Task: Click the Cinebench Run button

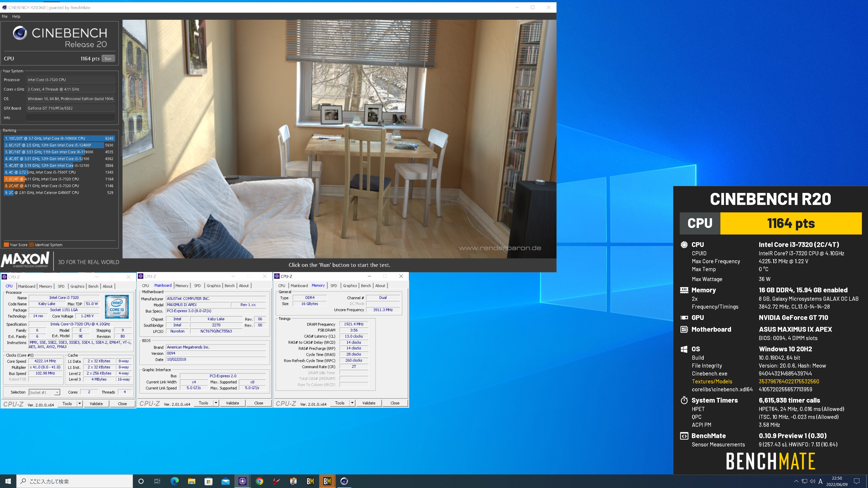Action: pyautogui.click(x=108, y=59)
